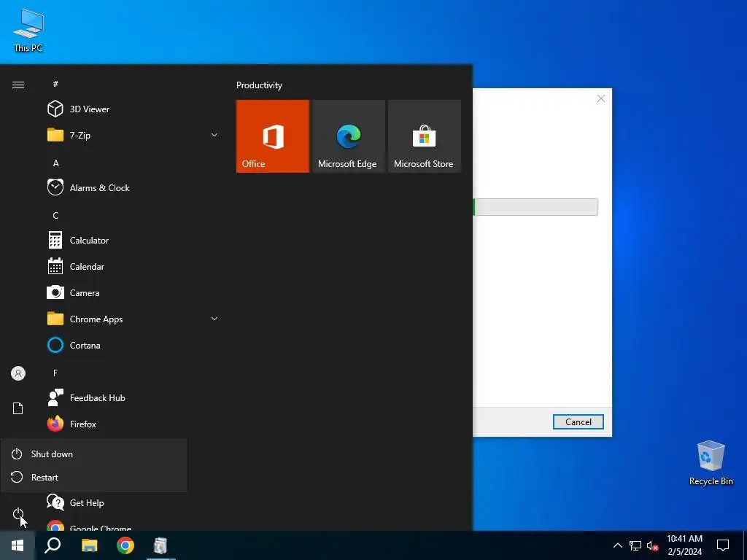Show hidden system tray icons
This screenshot has height=560, width=747.
coord(617,545)
